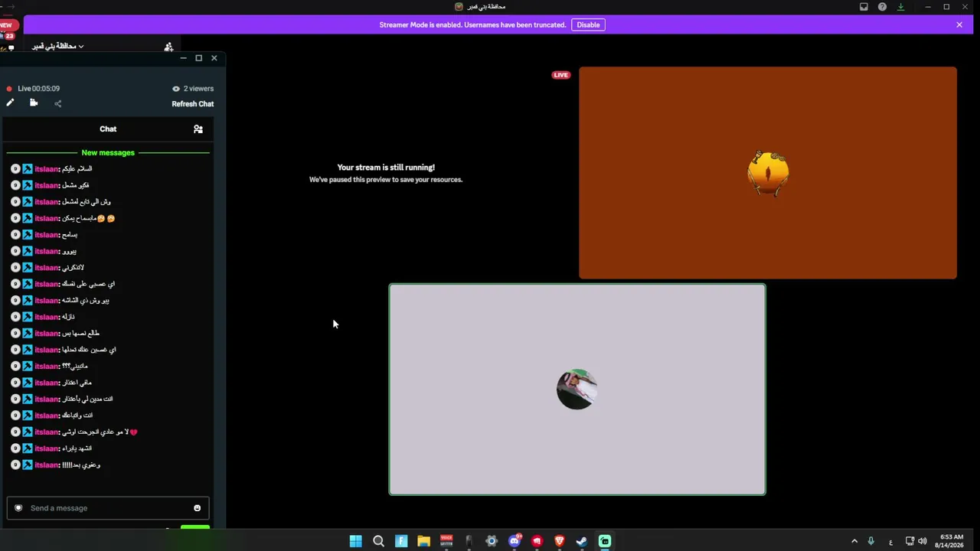Click the microphone icon in system tray
The image size is (980, 551).
coord(871,541)
